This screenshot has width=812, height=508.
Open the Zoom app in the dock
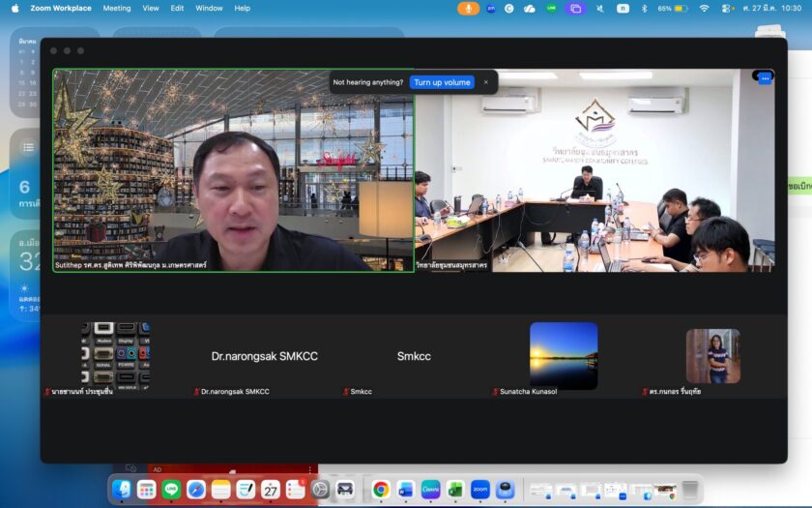[480, 490]
